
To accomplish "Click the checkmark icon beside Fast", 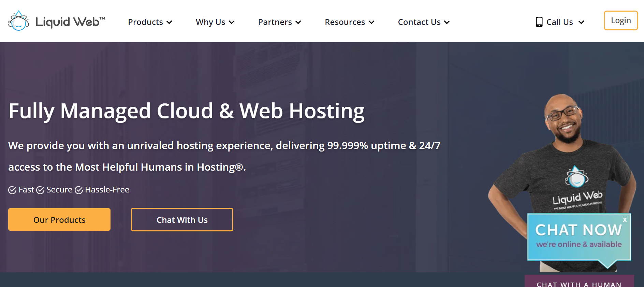I will click(x=12, y=190).
